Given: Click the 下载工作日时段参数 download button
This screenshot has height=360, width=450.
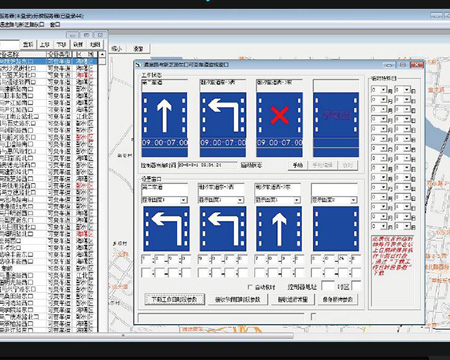Looking at the screenshot, I should click(x=174, y=299).
